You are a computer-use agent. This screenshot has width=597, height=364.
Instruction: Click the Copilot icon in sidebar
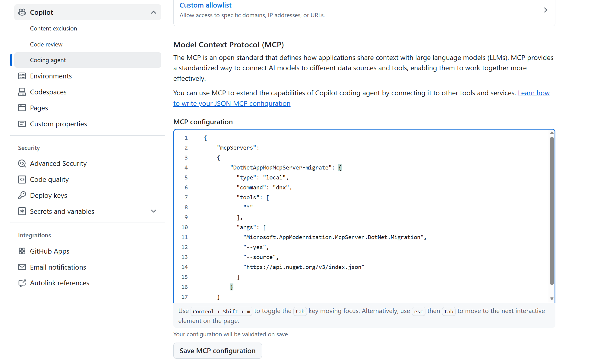pyautogui.click(x=22, y=12)
